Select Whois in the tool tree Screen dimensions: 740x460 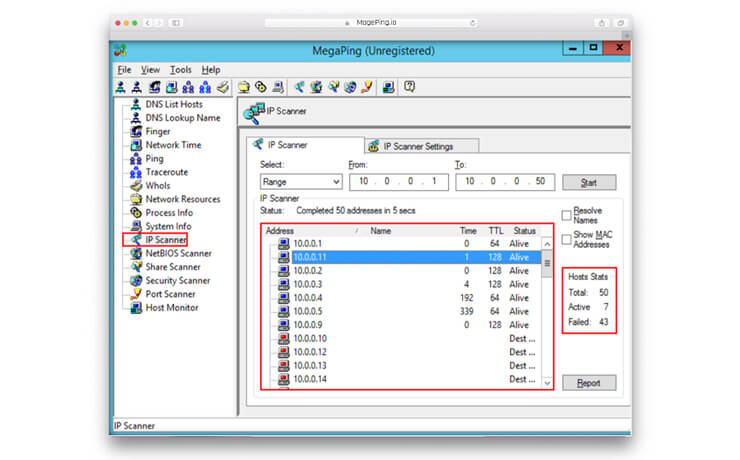click(x=158, y=186)
